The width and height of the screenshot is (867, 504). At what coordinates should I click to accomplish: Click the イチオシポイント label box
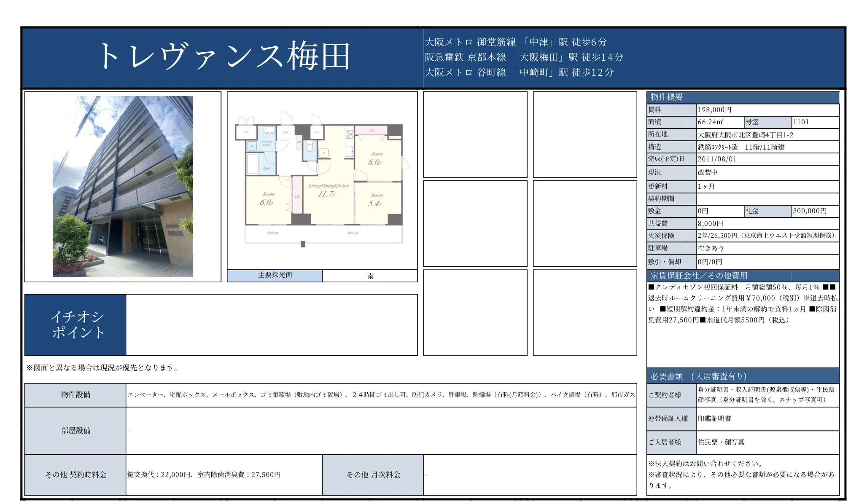pos(76,325)
